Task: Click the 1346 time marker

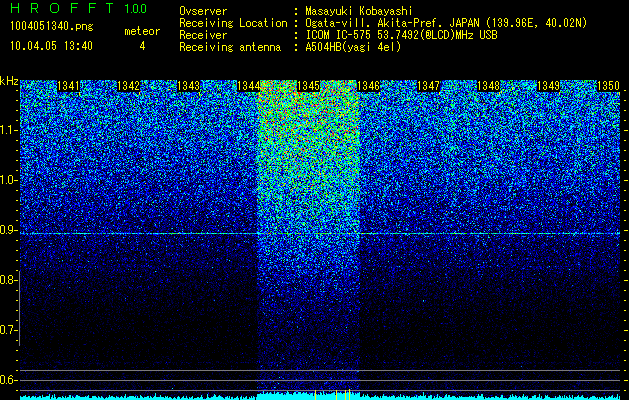Action: tap(368, 86)
